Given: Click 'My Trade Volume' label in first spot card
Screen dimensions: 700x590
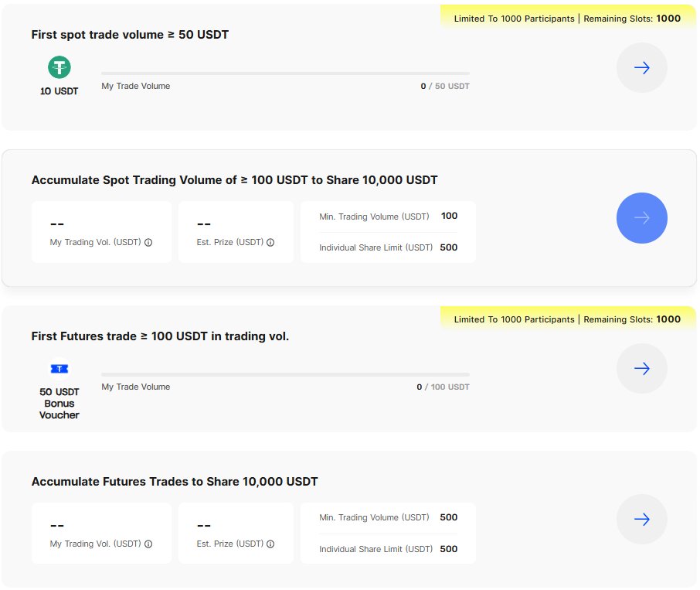Looking at the screenshot, I should pos(136,86).
